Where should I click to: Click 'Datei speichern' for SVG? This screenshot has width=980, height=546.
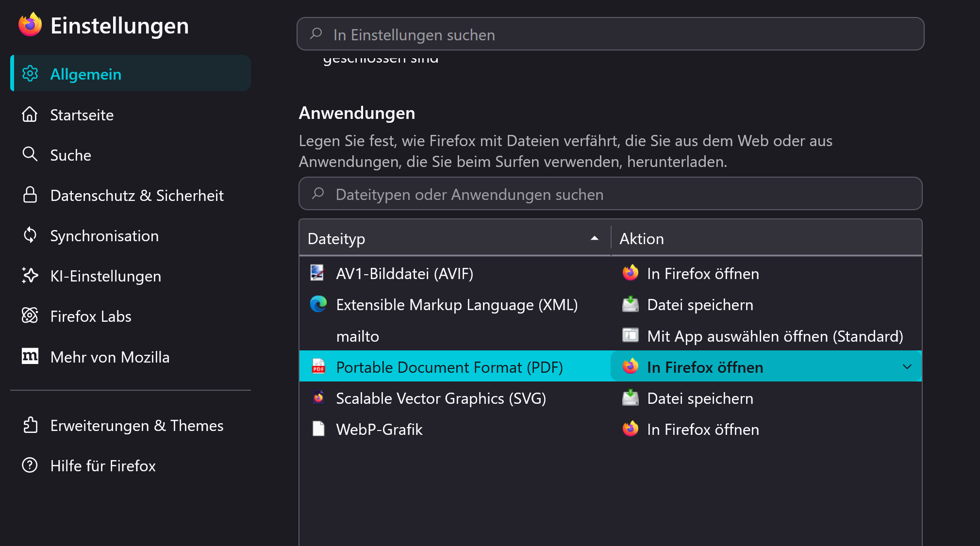[700, 398]
